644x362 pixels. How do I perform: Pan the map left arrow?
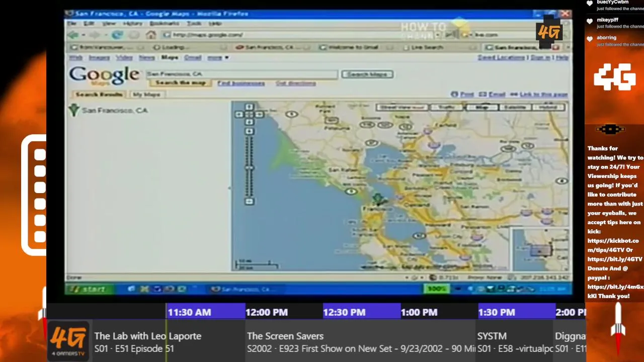(x=239, y=115)
